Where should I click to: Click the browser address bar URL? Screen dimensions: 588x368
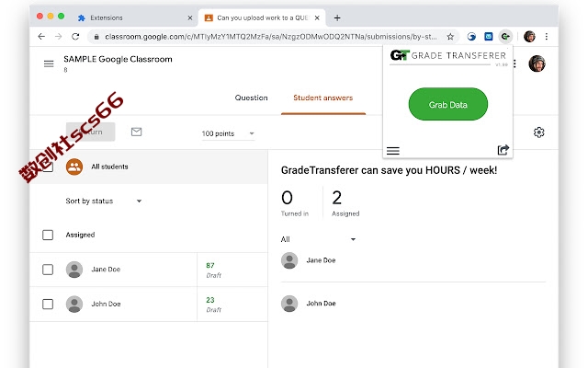(x=271, y=37)
